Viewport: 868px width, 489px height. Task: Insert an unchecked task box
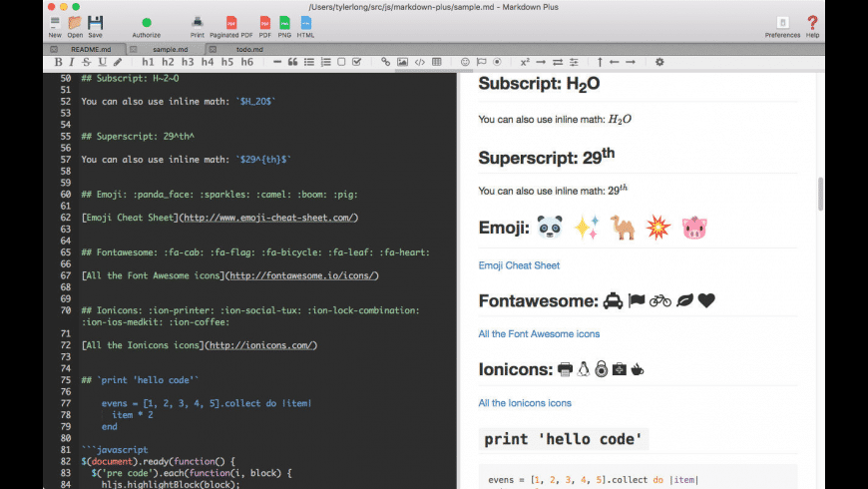click(341, 62)
